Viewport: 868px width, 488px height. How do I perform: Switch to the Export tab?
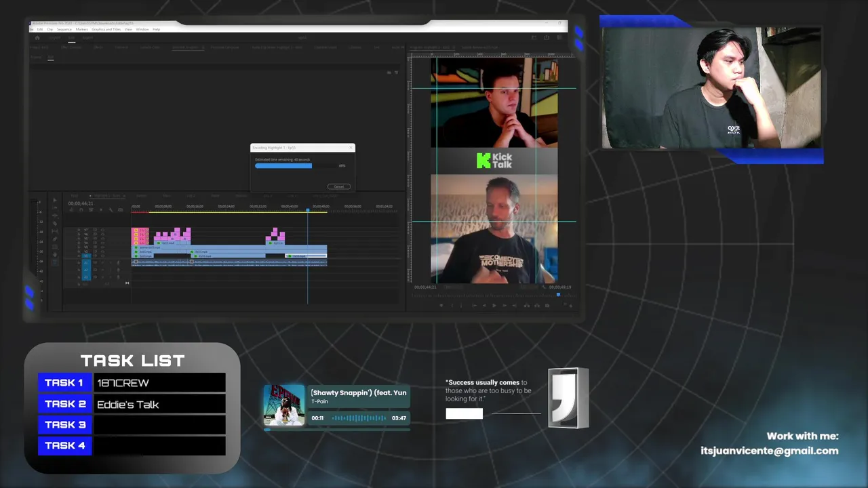tap(87, 37)
